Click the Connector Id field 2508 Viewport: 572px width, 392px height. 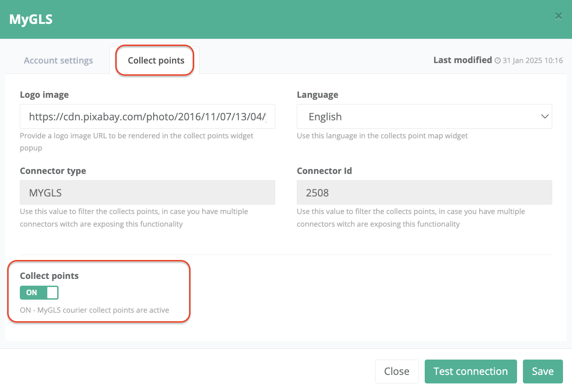424,193
